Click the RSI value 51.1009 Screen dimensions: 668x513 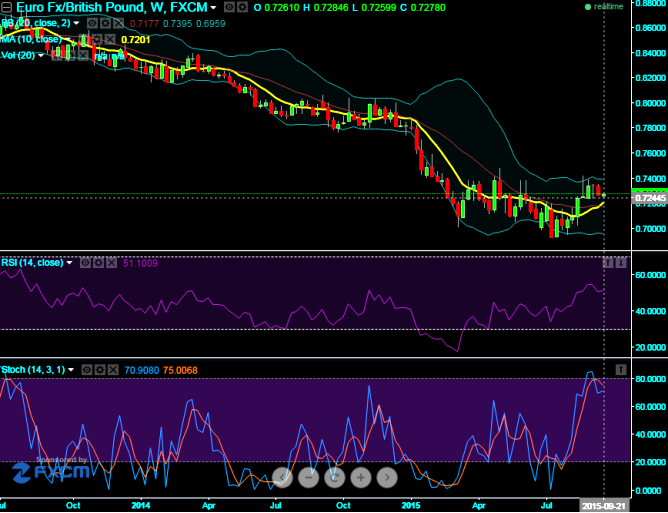[140, 263]
